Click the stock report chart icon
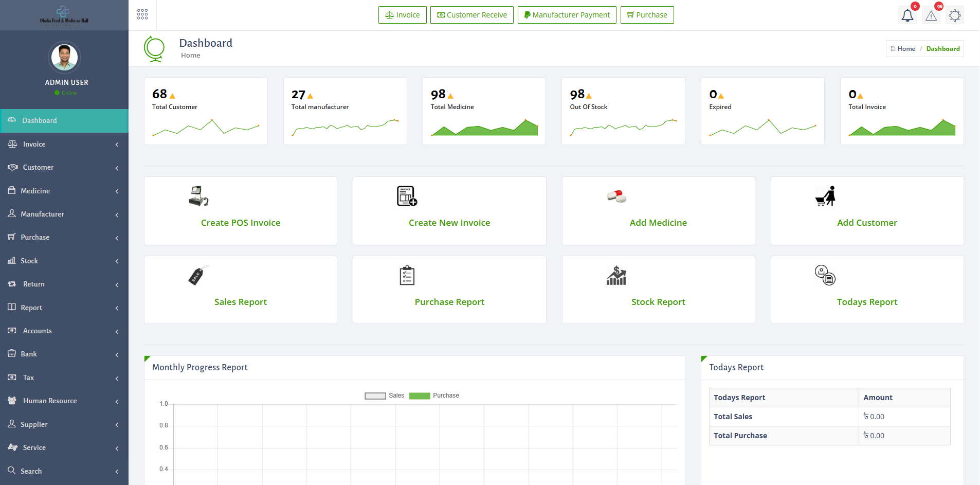 pos(616,276)
